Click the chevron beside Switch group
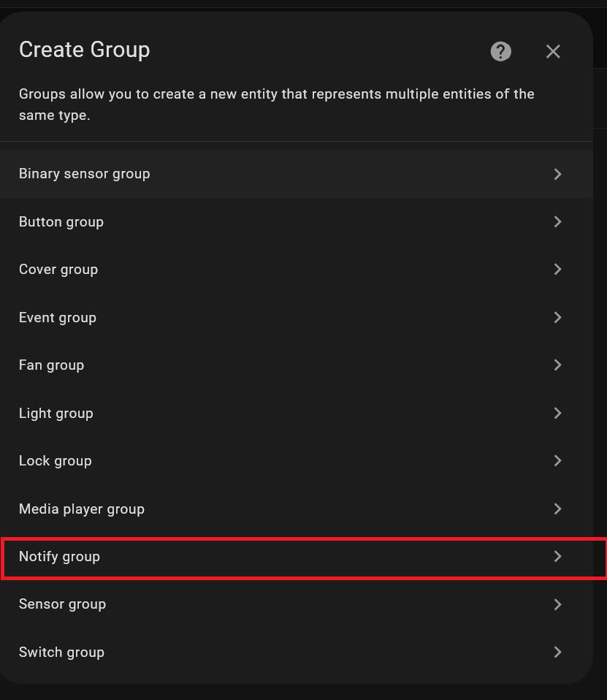 click(x=557, y=652)
